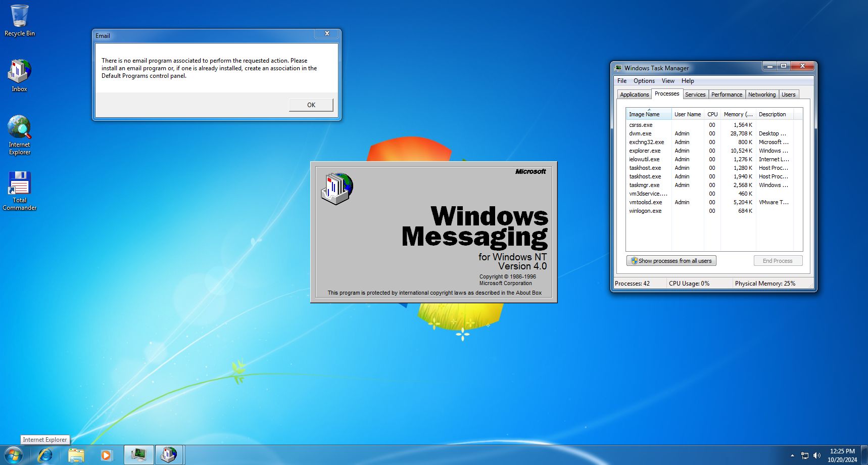Sort by Memory column header

coord(738,114)
